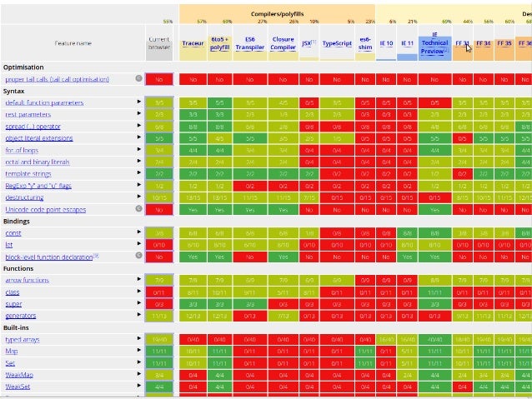Open the const feature link
532x399 pixels.
coord(13,233)
